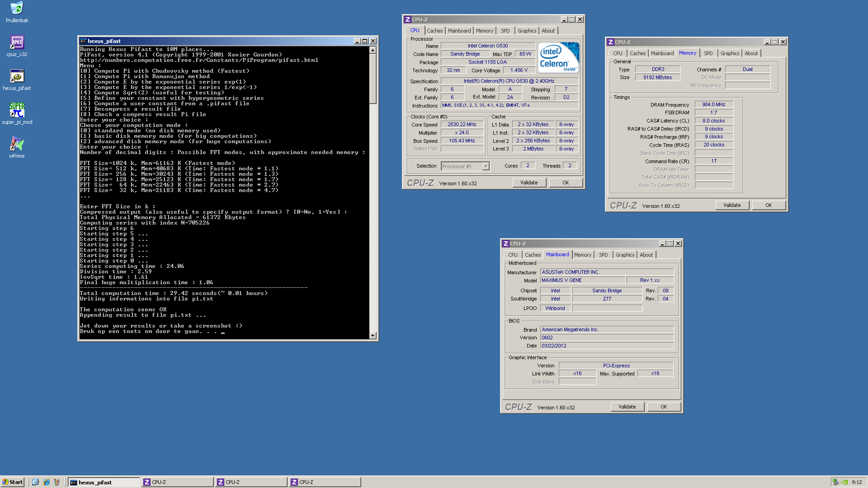Click the BIOS date 03/22/2012 field

point(607,346)
